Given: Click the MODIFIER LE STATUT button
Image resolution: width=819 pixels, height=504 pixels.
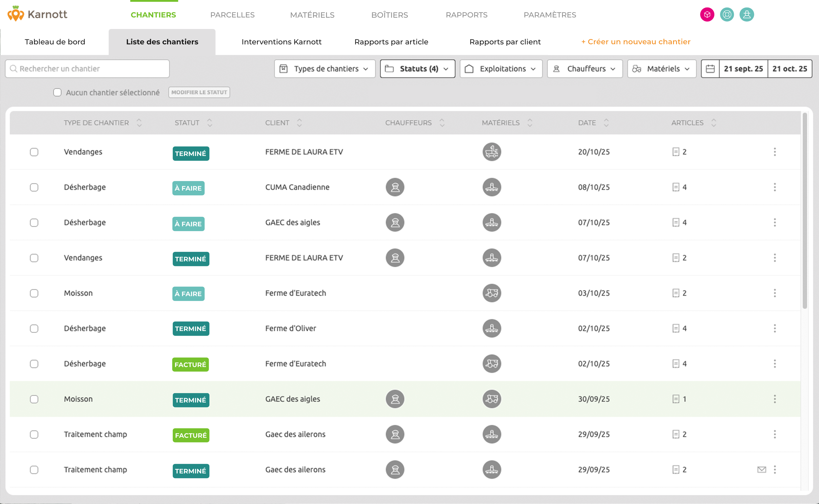Looking at the screenshot, I should click(x=199, y=92).
